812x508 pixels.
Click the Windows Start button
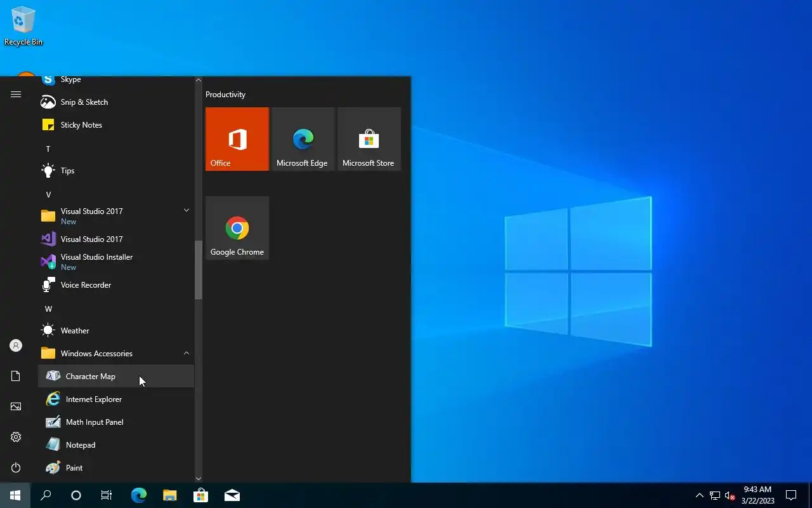click(15, 495)
